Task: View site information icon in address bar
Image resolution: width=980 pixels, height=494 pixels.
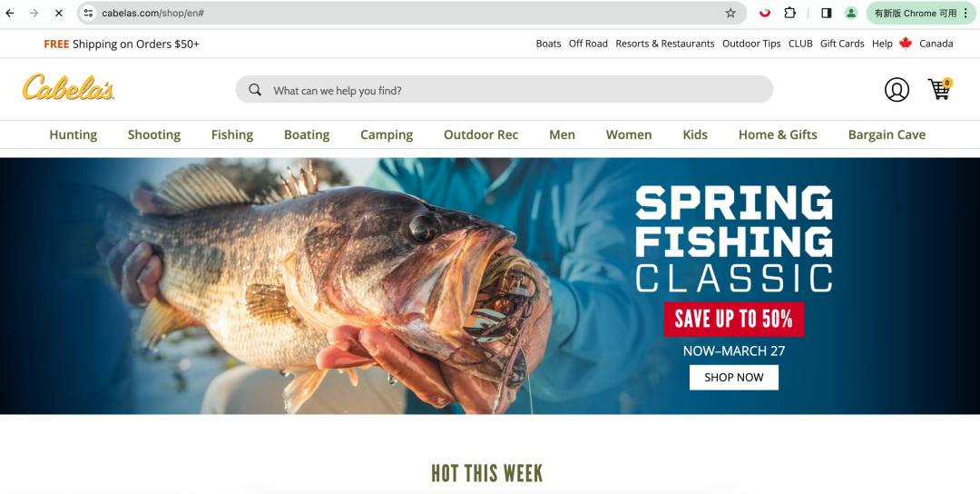Action: [x=89, y=13]
